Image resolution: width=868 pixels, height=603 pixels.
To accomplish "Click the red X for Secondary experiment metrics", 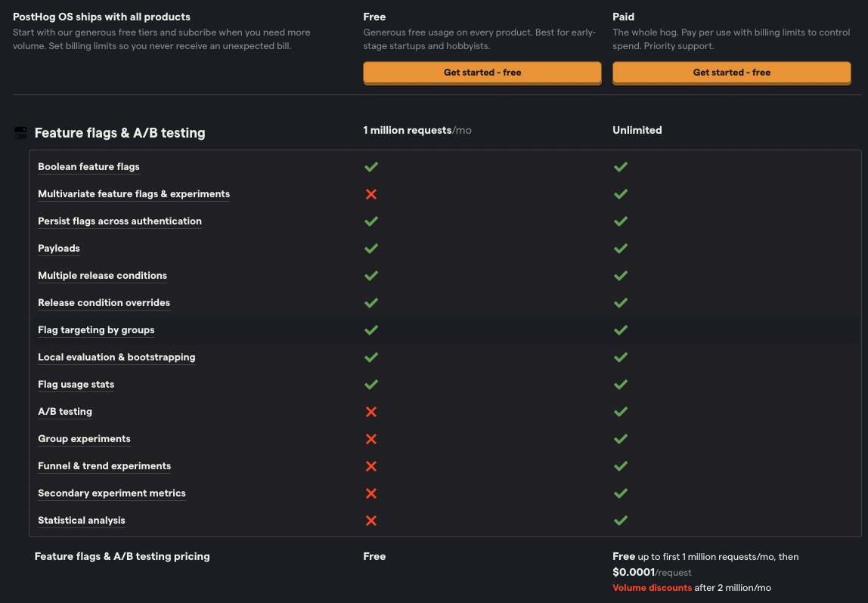I will coord(371,493).
